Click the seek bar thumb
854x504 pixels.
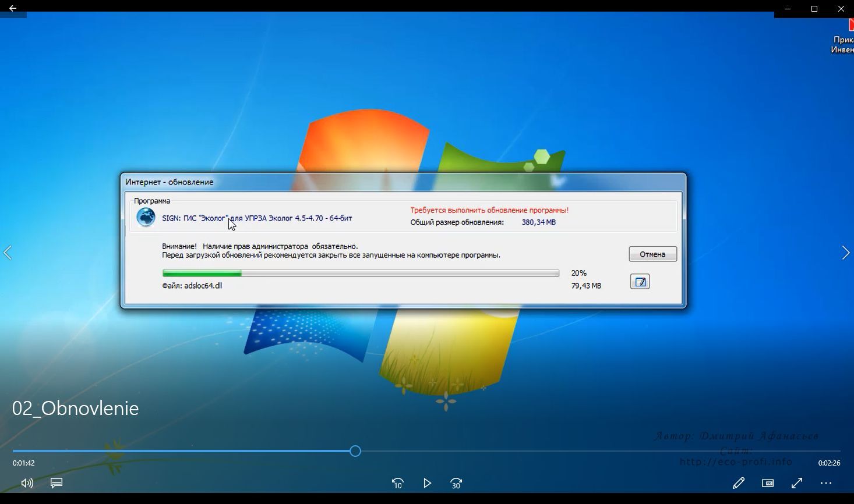pyautogui.click(x=355, y=451)
